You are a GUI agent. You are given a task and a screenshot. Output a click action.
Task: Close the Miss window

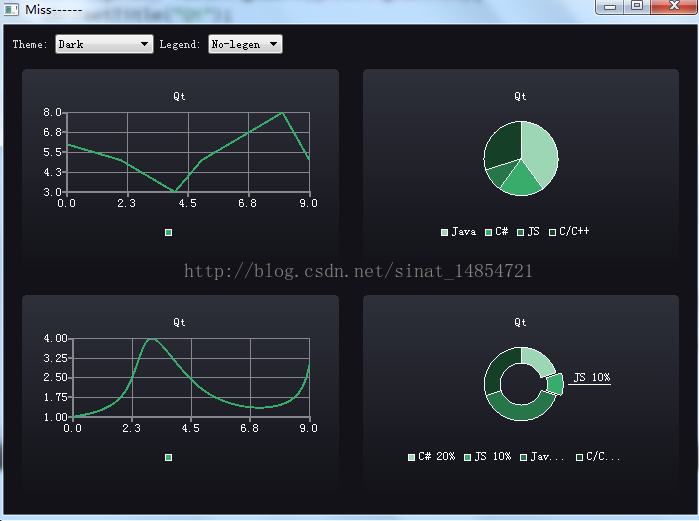pyautogui.click(x=674, y=6)
